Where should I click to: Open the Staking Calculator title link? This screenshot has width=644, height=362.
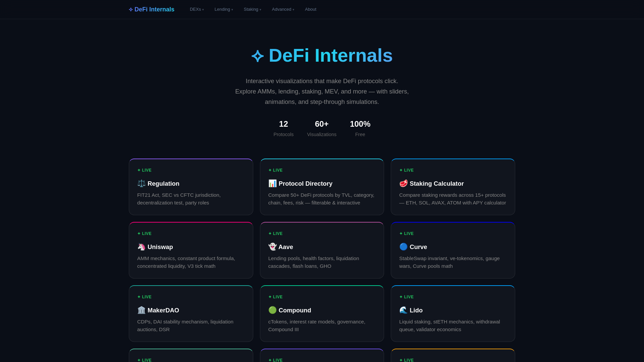click(x=437, y=184)
